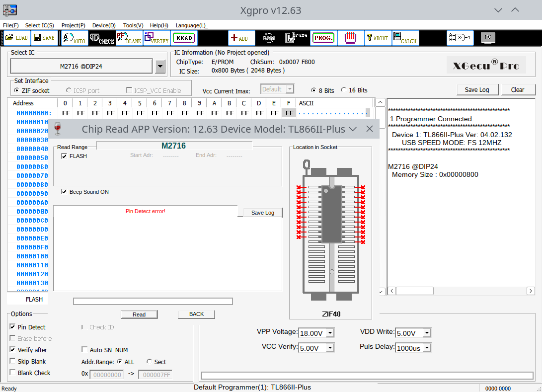Click the SAVE toolbar icon
Viewport: 542px width, 392px height.
coord(44,38)
